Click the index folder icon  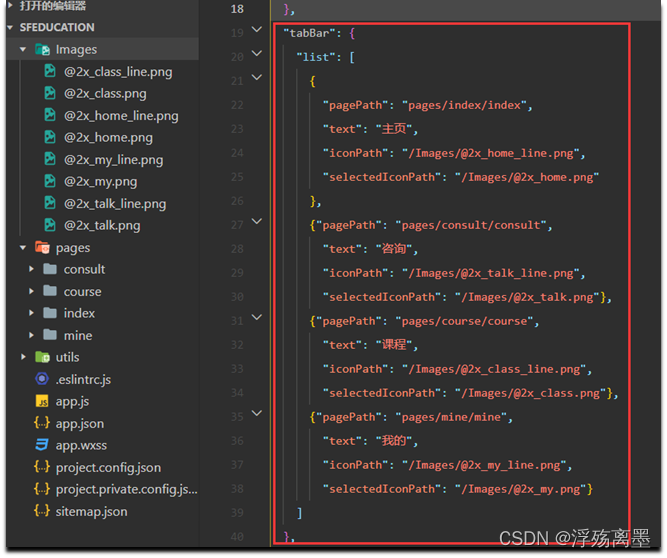(50, 313)
